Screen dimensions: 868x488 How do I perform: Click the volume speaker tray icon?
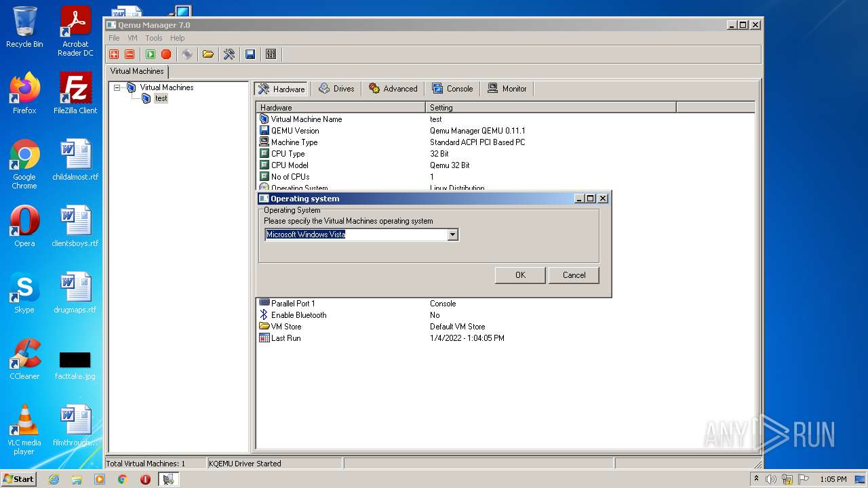click(771, 479)
